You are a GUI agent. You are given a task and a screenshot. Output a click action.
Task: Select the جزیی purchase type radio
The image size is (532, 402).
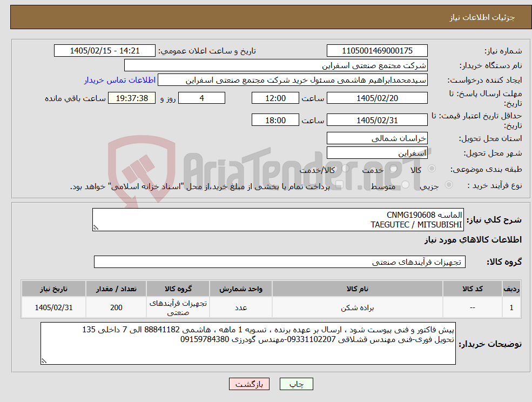448,185
